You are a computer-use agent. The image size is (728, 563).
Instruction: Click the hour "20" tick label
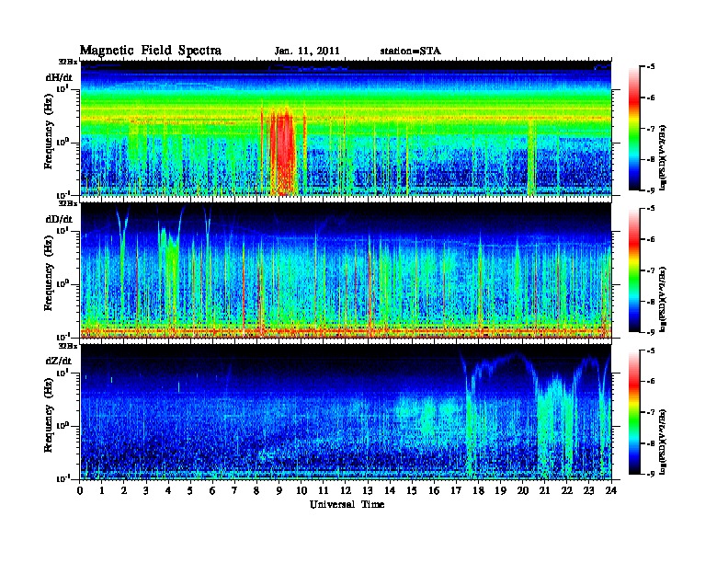(523, 490)
